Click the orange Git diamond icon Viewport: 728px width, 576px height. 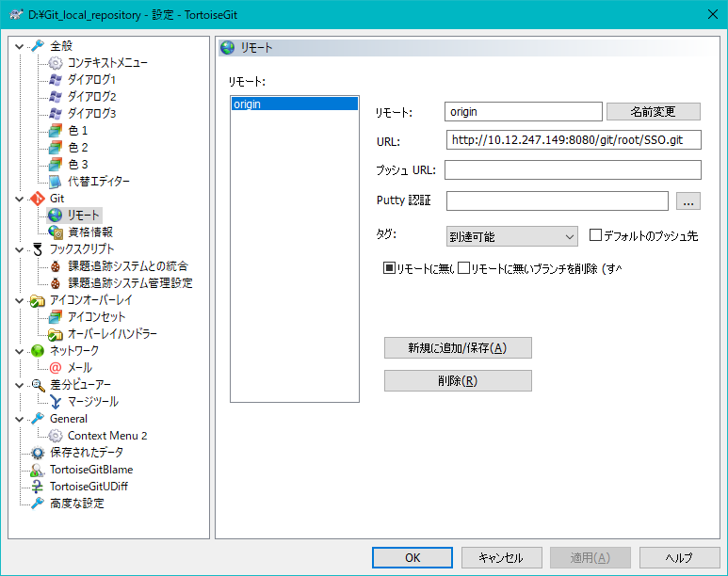[38, 199]
